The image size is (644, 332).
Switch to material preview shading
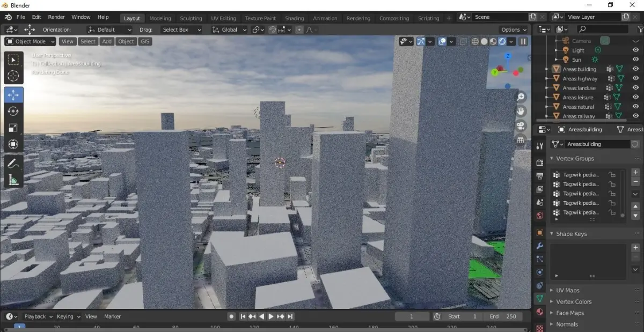click(493, 41)
